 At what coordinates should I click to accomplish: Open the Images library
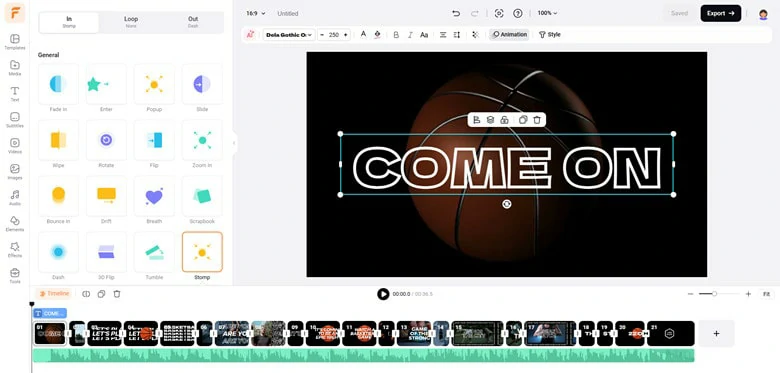14,172
